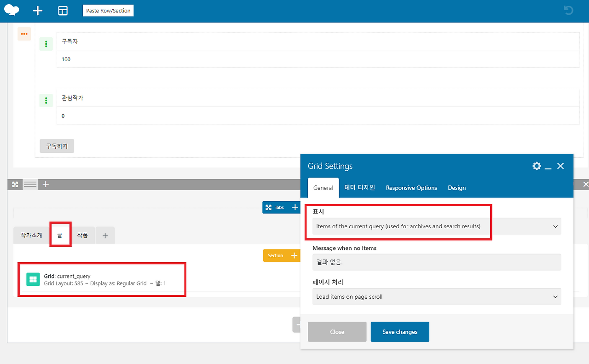Image resolution: width=589 pixels, height=364 pixels.
Task: Open the templates panel icon
Action: 63,11
